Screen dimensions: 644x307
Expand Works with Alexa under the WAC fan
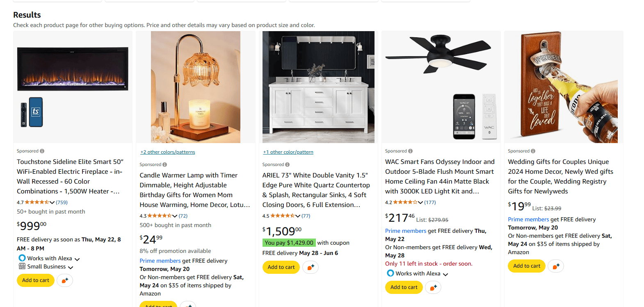[x=445, y=274]
